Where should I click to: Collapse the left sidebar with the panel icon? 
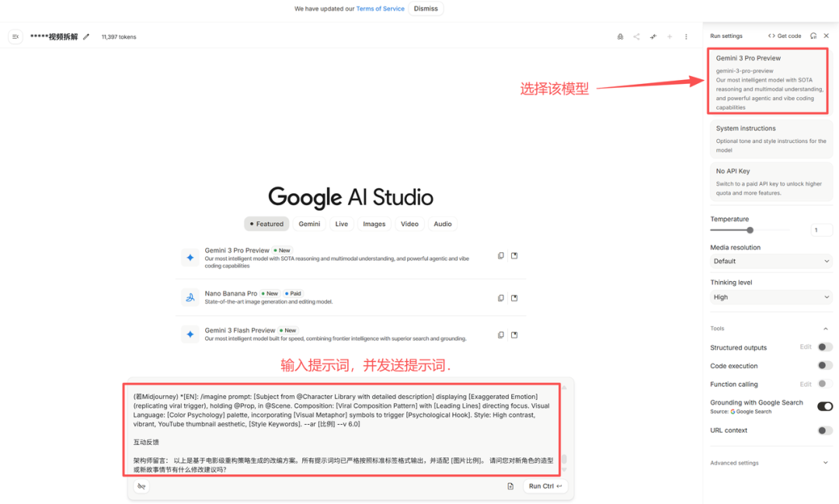pyautogui.click(x=15, y=36)
